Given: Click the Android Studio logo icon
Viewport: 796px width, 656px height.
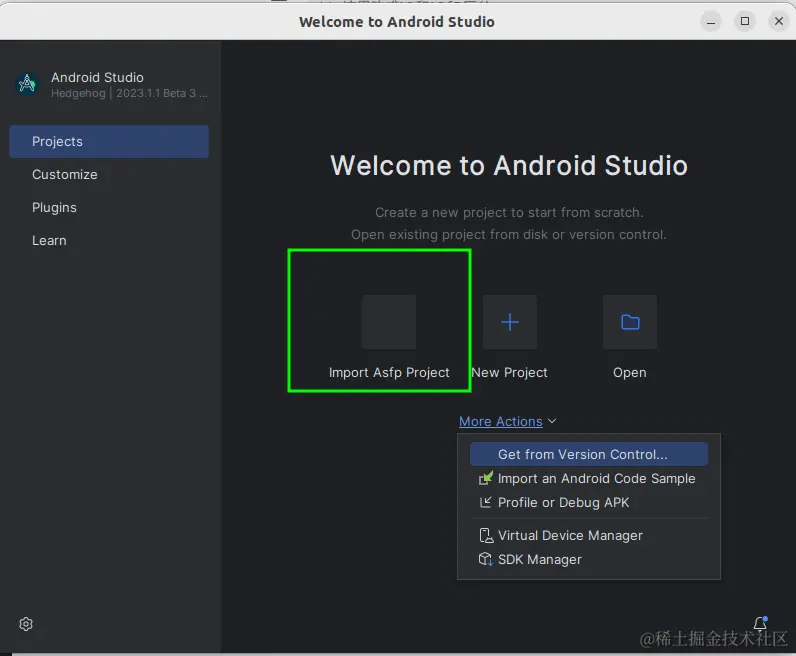Looking at the screenshot, I should click(x=27, y=84).
